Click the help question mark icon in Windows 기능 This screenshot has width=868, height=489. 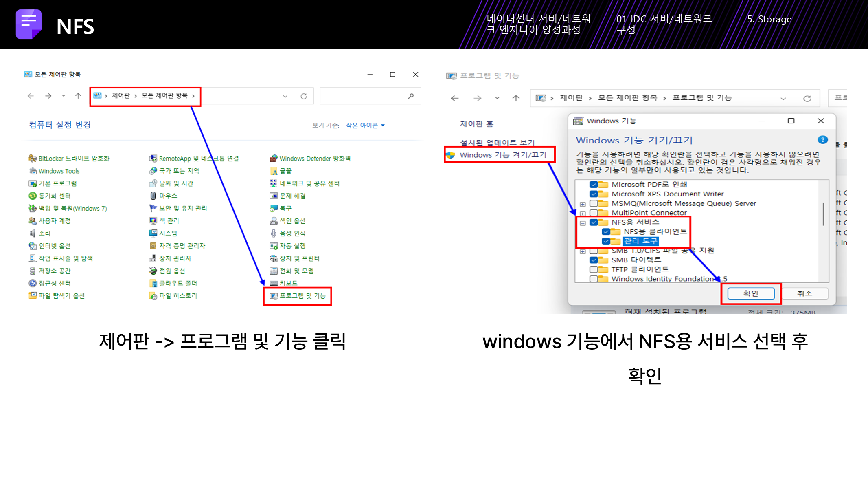click(x=822, y=140)
